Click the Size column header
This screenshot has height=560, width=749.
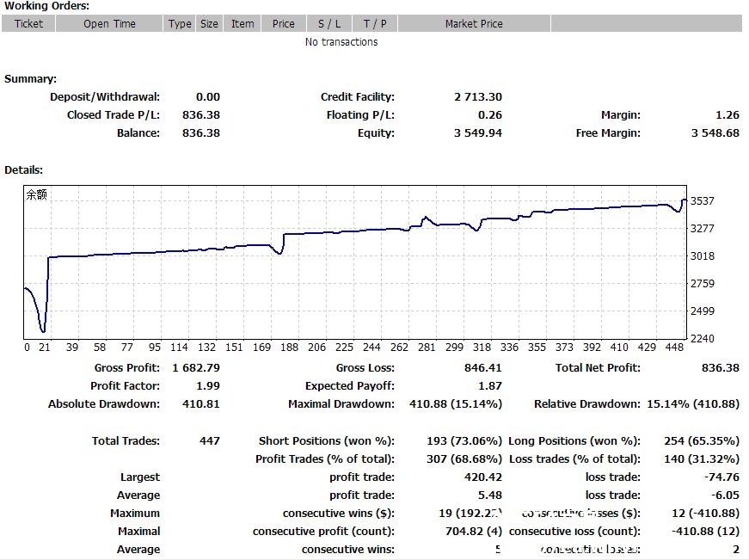point(209,23)
